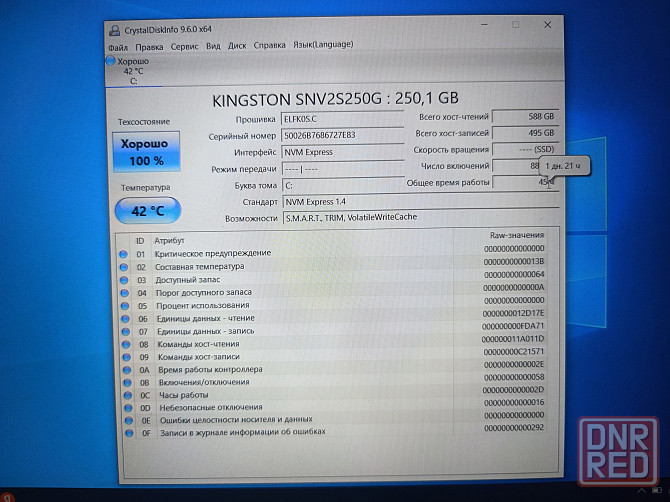Select the drive C: health icon in disk bar
The image size is (670, 502).
point(111,62)
